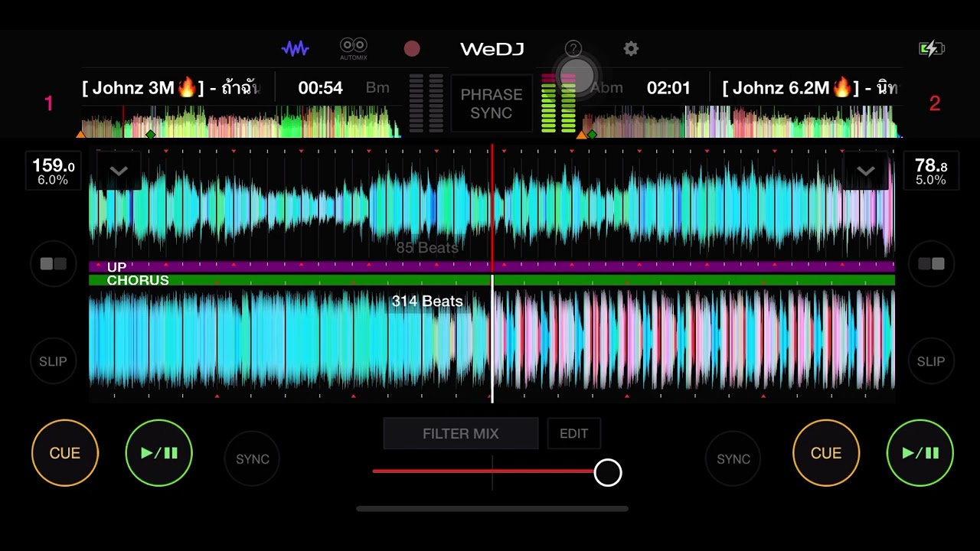Check the battery charging indicator
The width and height of the screenshot is (980, 551).
coord(932,49)
